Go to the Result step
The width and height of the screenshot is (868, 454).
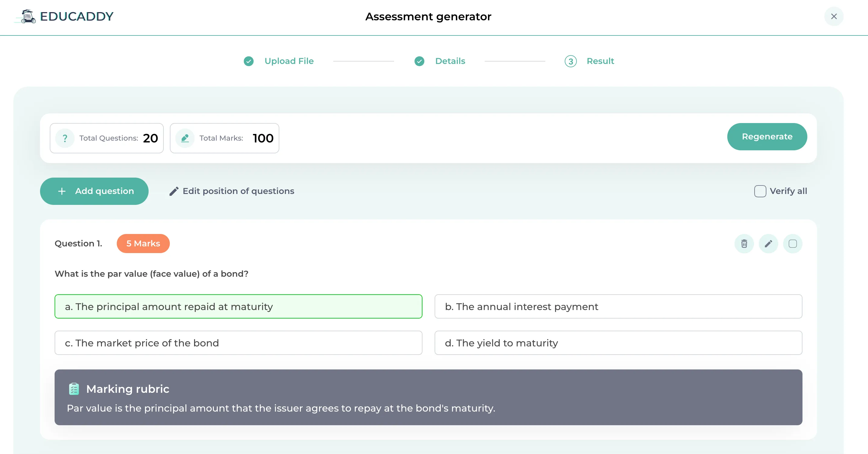click(600, 61)
